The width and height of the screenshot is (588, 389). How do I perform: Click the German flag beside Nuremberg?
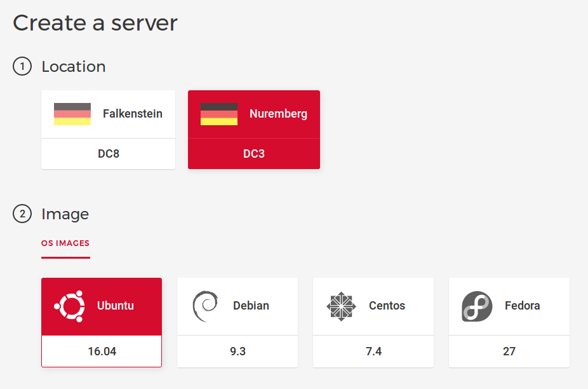point(219,114)
